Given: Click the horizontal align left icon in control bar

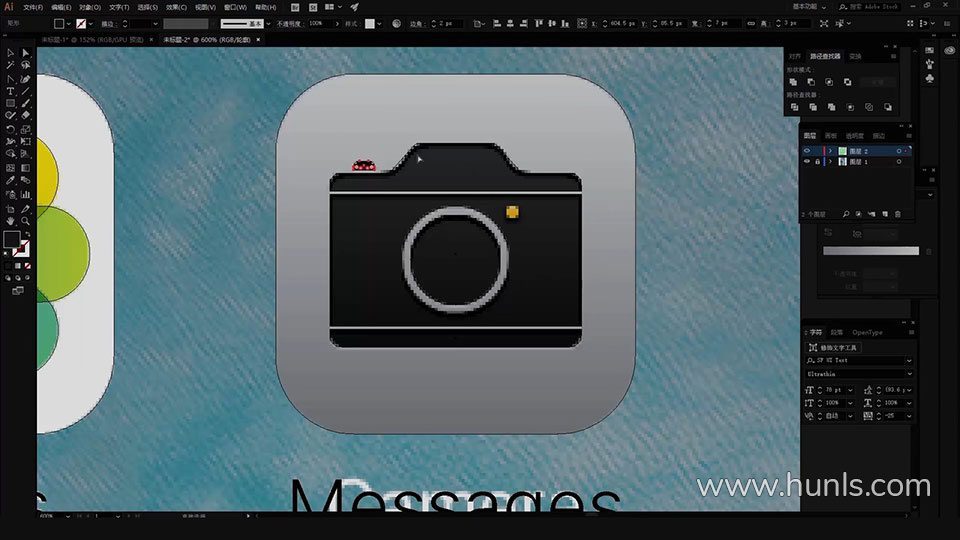Looking at the screenshot, I should point(497,23).
